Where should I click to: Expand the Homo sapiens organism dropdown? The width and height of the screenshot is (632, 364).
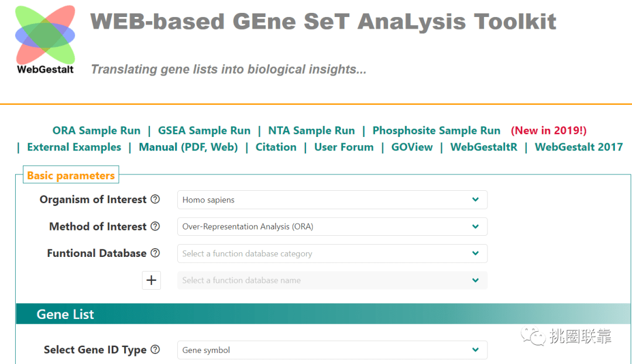pos(332,200)
